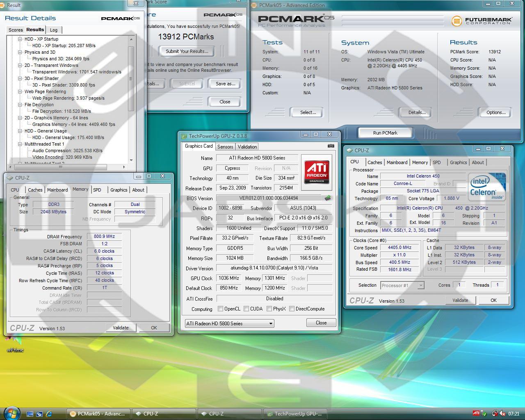Click TechPowerUp GPU-Z taskbar button

click(x=295, y=414)
